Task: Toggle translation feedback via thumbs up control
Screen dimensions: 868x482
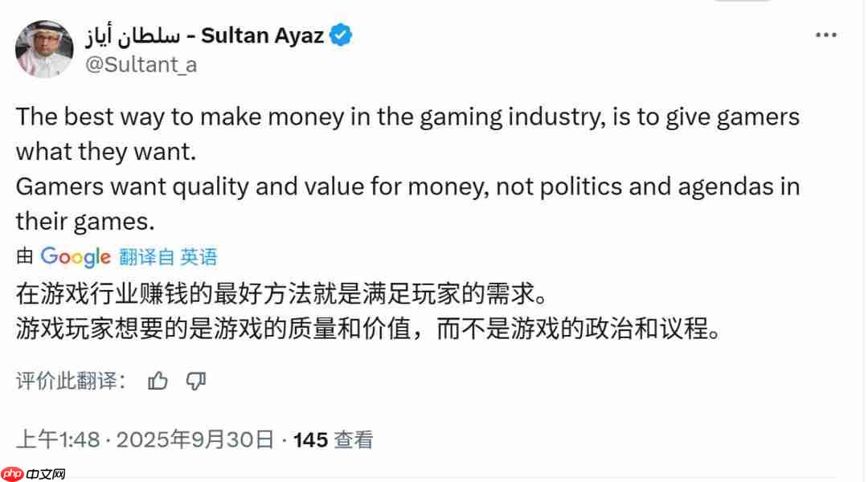Action: coord(158,381)
